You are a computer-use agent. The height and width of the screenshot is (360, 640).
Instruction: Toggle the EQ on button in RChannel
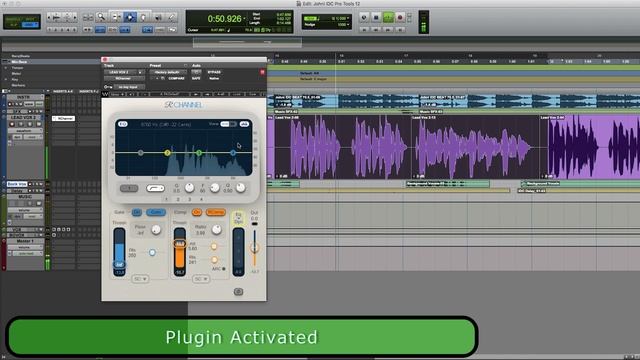pos(123,124)
